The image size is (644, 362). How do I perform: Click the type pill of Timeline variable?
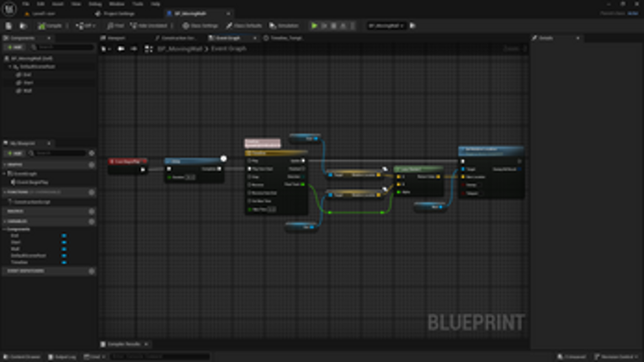tap(64, 262)
